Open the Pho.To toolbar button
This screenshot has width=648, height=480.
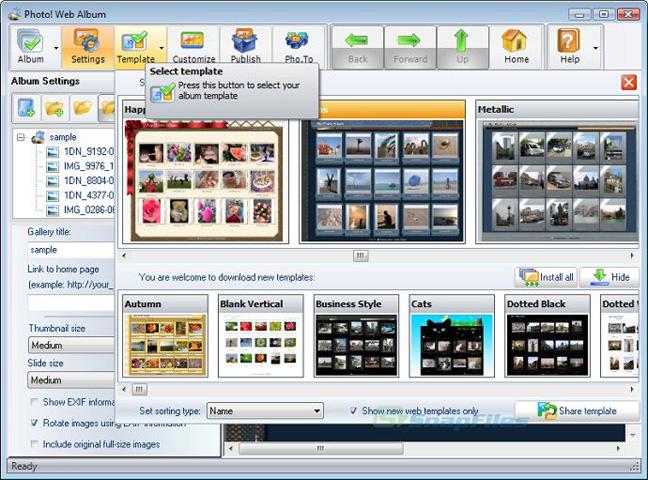298,47
